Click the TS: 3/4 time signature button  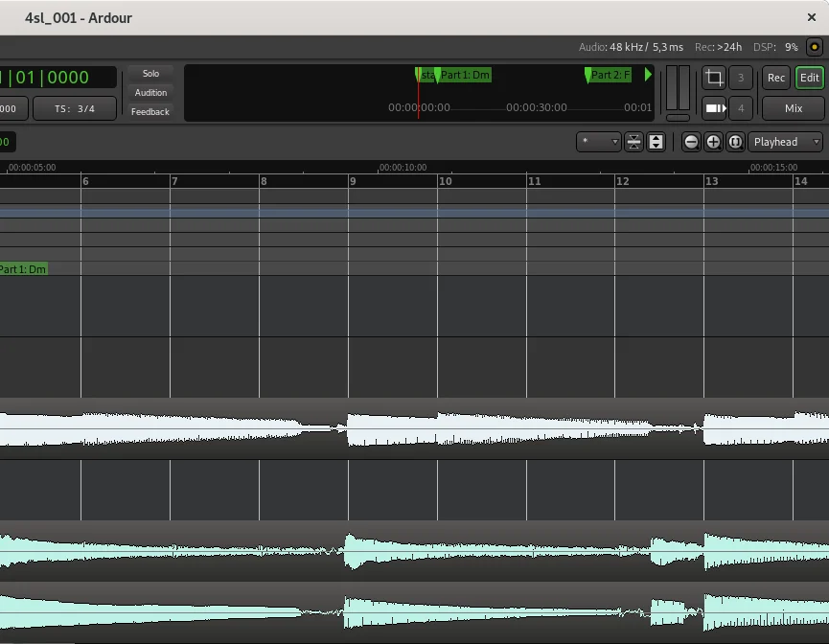75,108
